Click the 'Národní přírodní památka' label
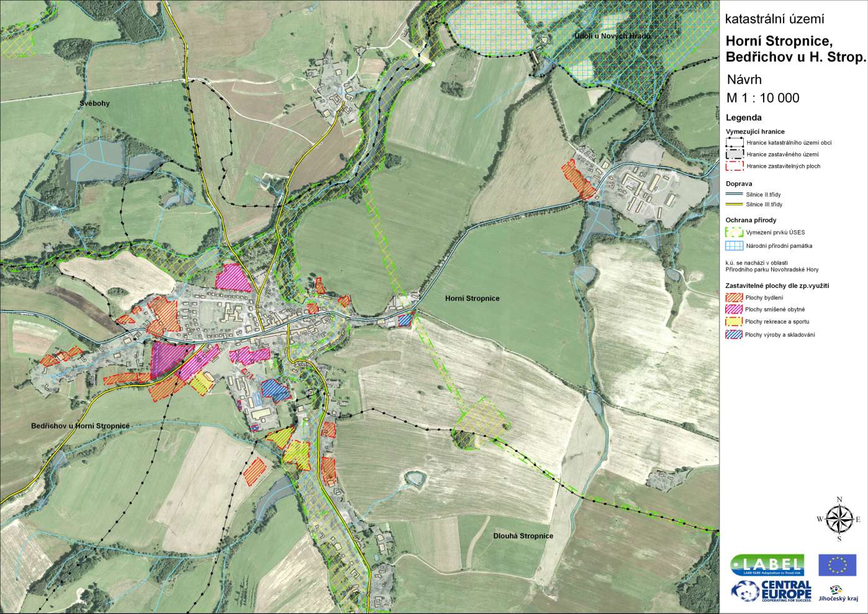This screenshot has height=614, width=868. click(779, 246)
